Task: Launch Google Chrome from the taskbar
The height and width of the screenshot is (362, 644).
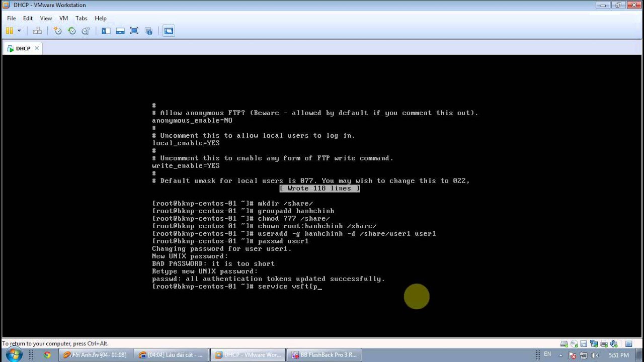Action: coord(47,355)
